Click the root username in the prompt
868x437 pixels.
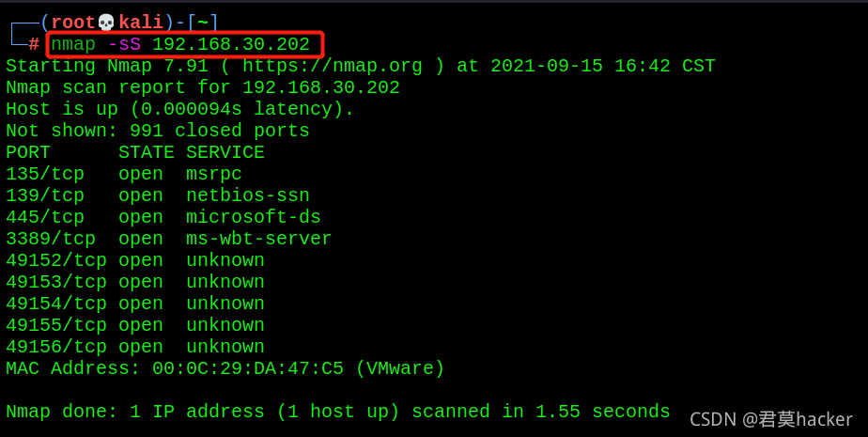coord(73,23)
